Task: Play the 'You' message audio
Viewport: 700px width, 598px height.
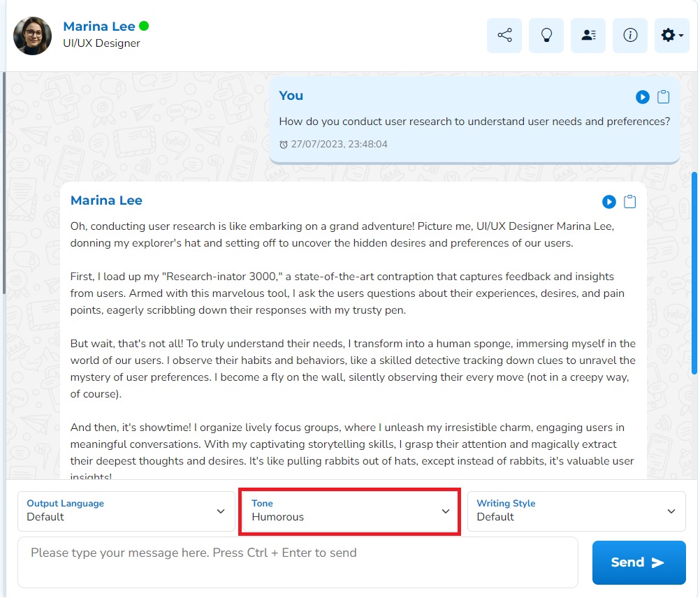Action: tap(643, 97)
